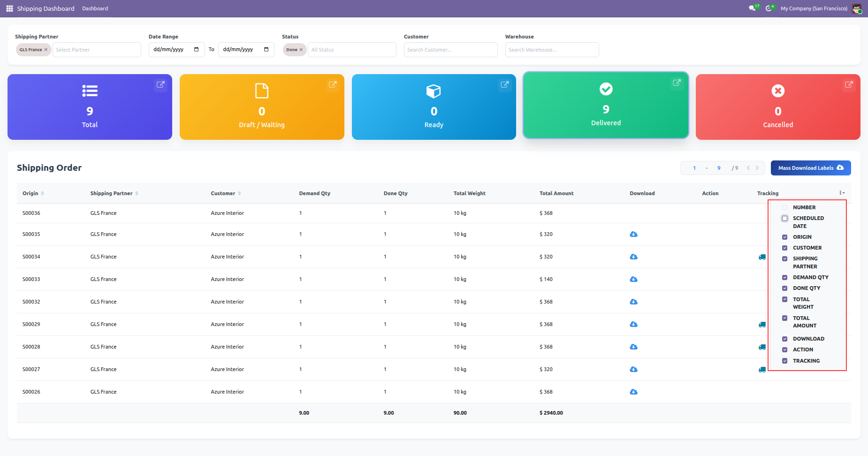Viewport: 868px width, 456px height.
Task: Open the All Status dropdown field
Action: 351,50
